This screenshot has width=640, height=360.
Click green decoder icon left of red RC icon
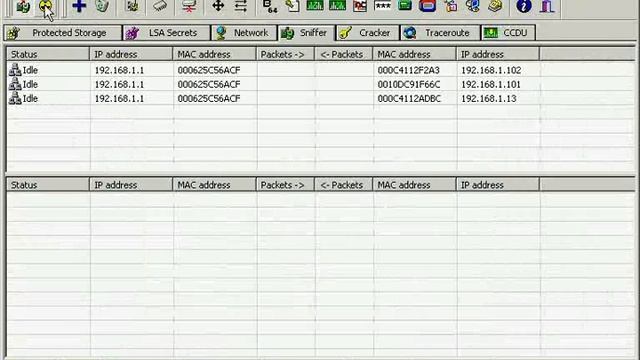[337, 6]
